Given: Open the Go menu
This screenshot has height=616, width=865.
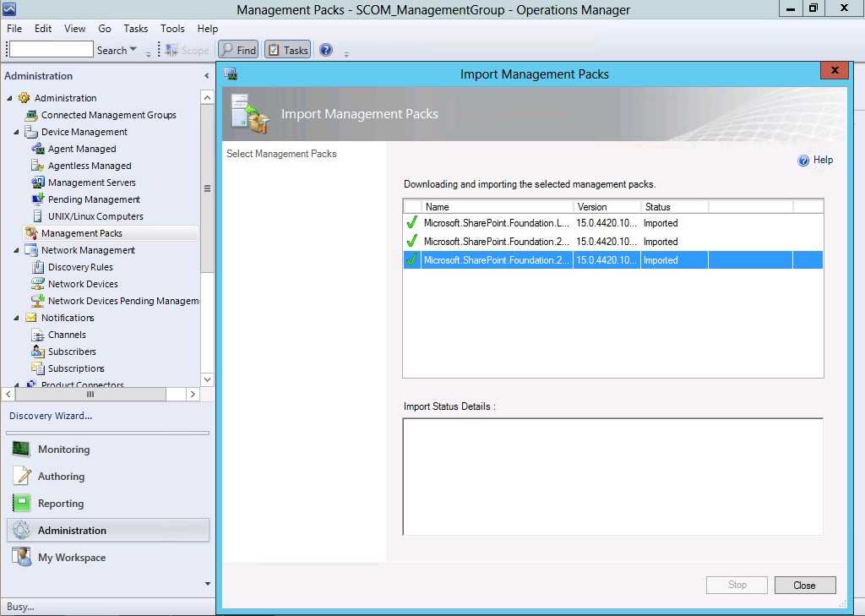Looking at the screenshot, I should point(104,29).
